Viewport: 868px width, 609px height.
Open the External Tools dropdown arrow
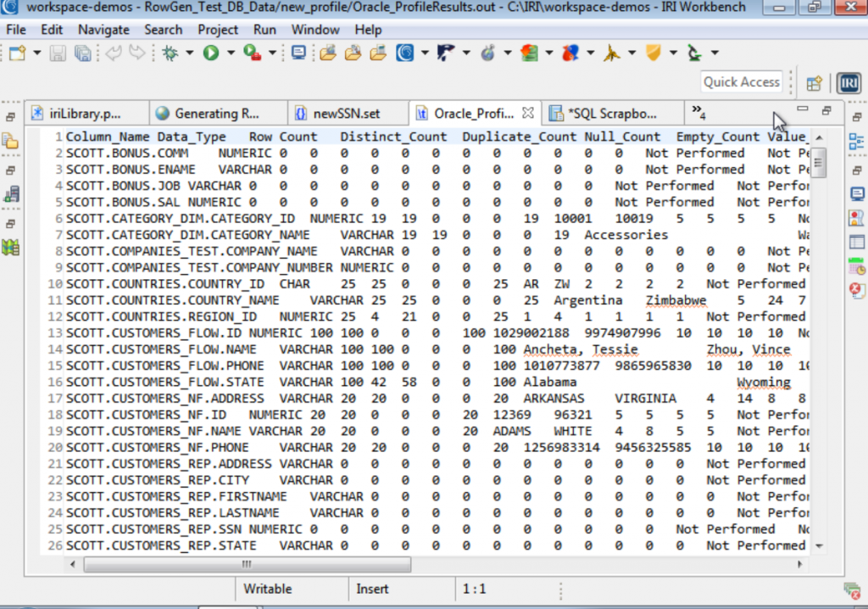click(272, 53)
